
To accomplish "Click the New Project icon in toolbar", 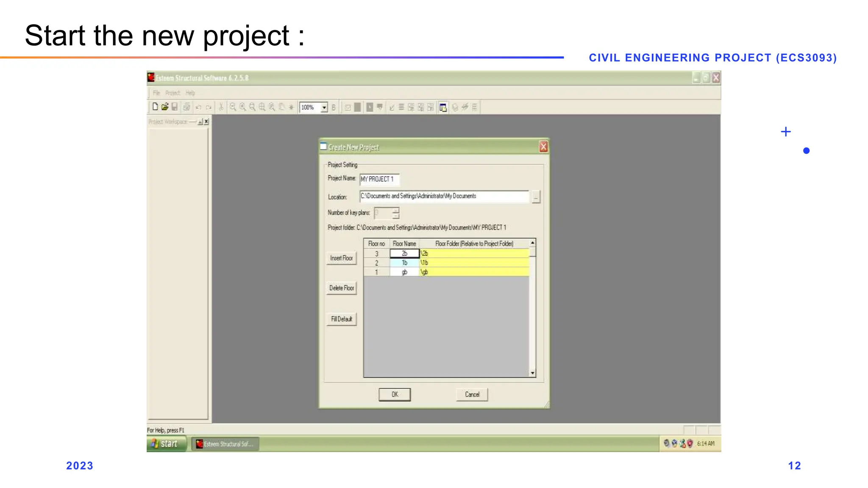I will point(155,107).
